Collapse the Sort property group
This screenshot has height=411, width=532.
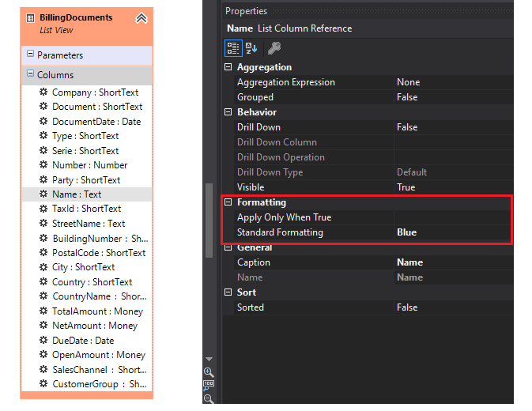click(228, 292)
